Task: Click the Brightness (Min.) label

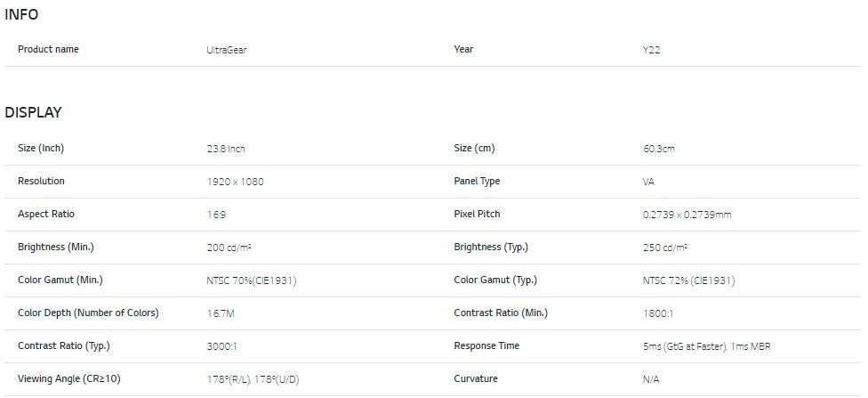Action: 55,247
